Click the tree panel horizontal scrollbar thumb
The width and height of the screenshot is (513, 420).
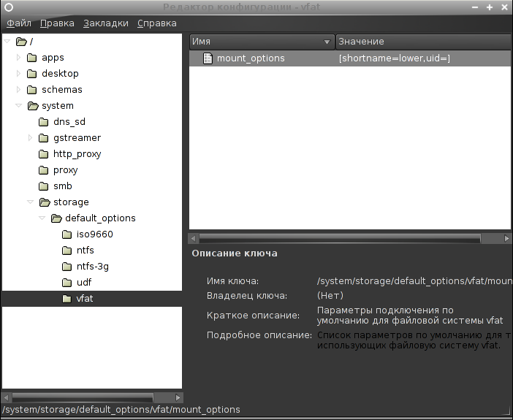(83, 398)
